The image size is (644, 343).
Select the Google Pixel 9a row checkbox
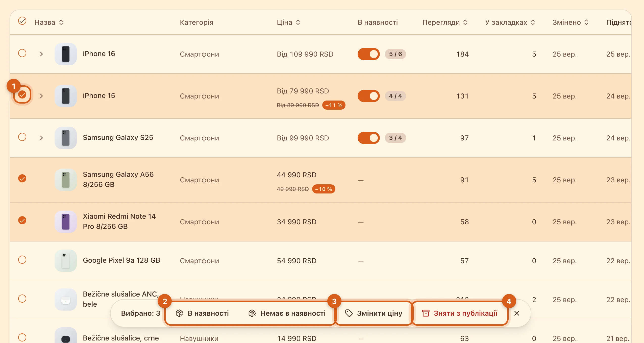pos(22,260)
